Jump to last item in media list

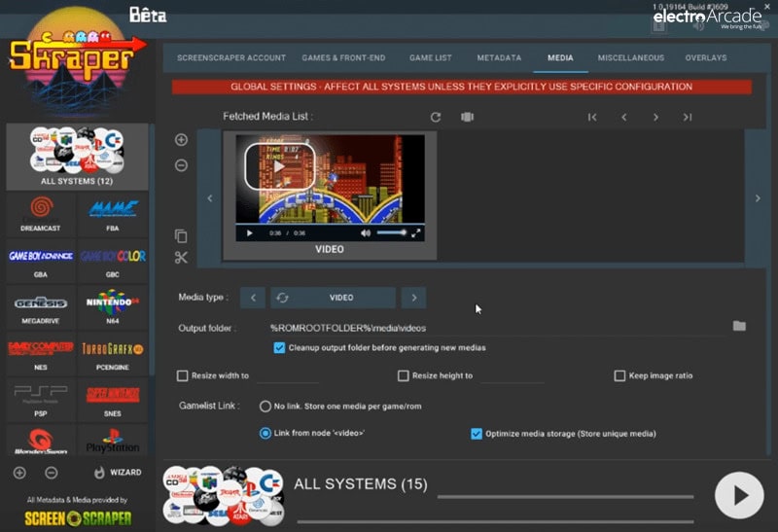(x=687, y=117)
